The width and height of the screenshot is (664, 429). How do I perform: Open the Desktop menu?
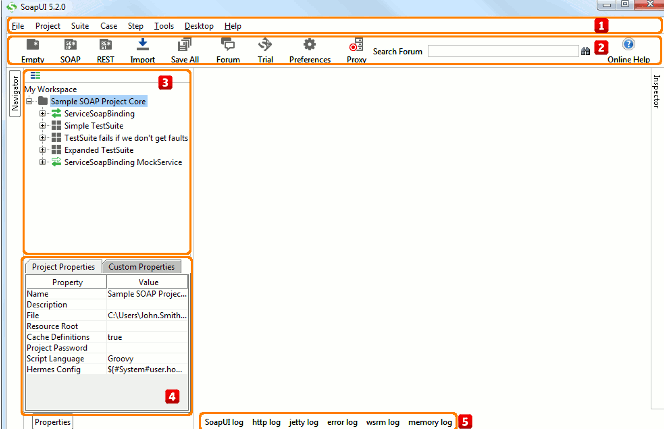[x=199, y=26]
